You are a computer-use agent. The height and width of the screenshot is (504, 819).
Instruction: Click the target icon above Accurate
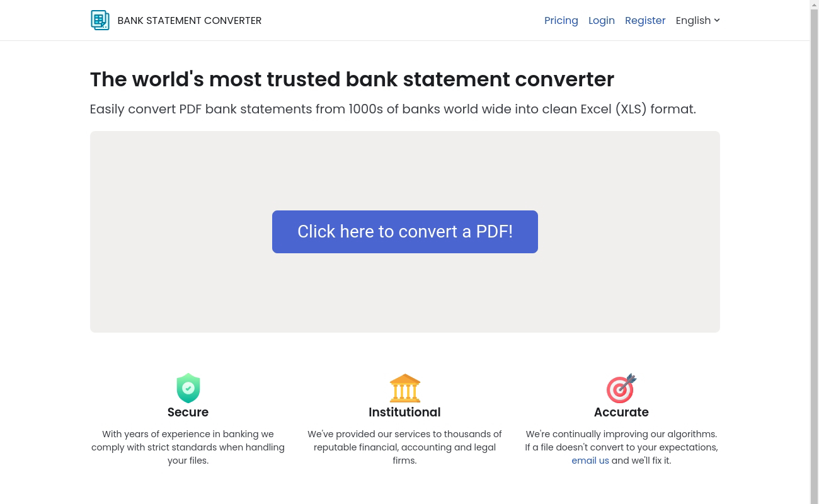coord(621,388)
